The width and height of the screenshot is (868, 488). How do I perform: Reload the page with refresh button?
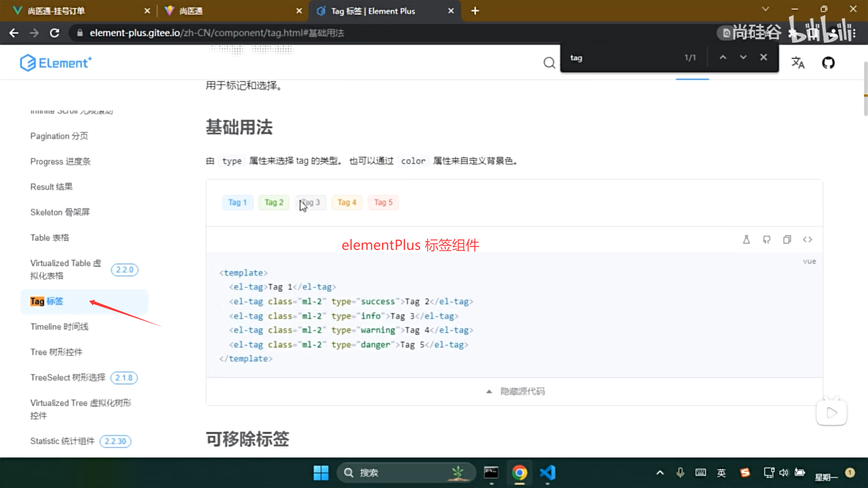click(55, 33)
